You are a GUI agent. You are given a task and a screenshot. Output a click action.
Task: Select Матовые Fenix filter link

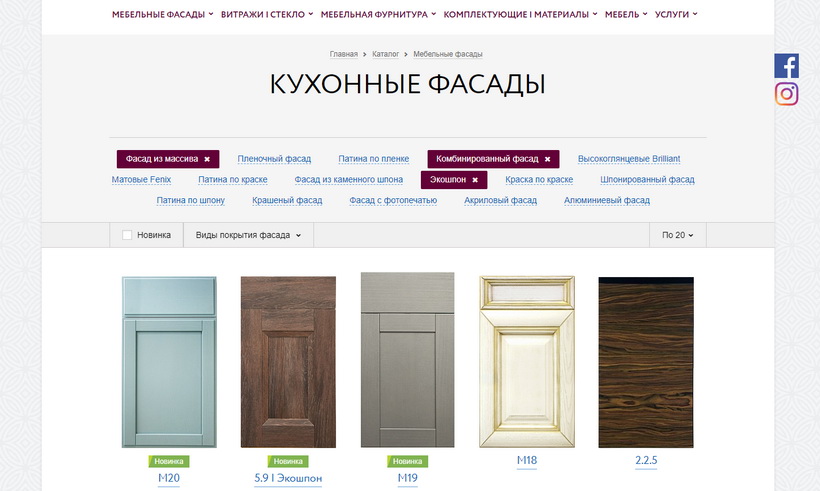141,180
